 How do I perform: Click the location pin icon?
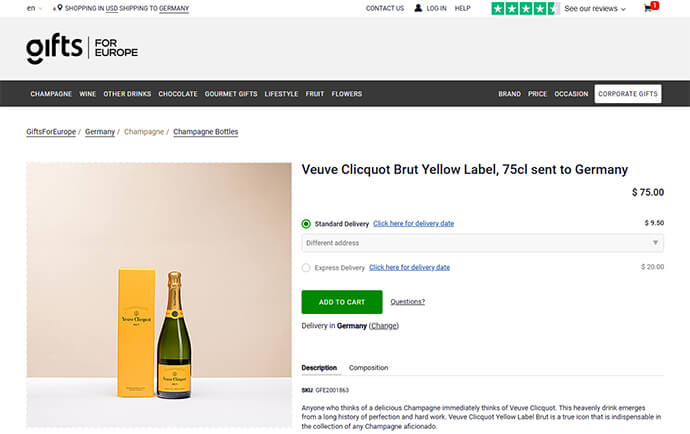pos(60,8)
